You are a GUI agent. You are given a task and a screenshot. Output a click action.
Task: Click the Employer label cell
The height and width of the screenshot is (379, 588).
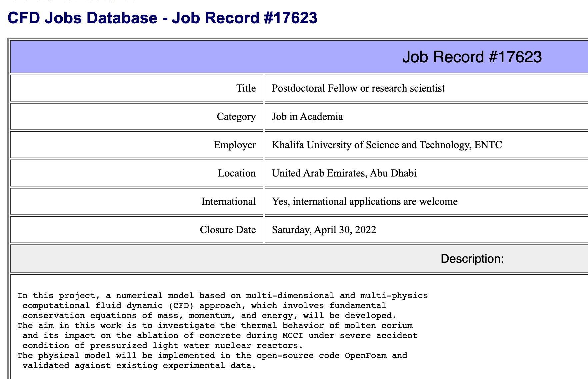tap(137, 145)
